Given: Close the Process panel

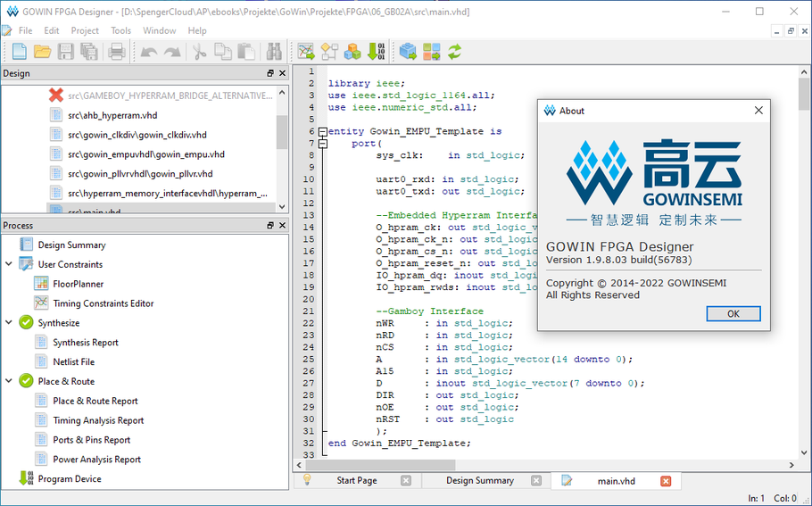Looking at the screenshot, I should pyautogui.click(x=282, y=225).
